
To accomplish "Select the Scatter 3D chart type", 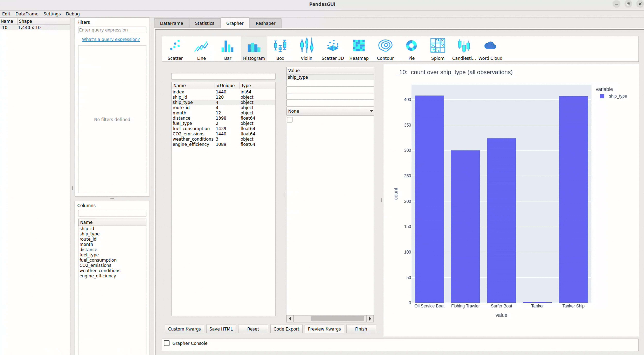I will coord(333,49).
